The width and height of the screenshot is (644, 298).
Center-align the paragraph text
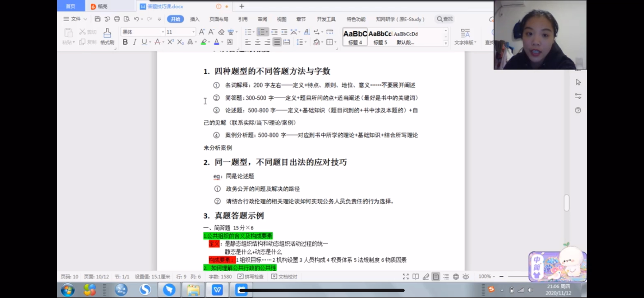[x=258, y=42]
